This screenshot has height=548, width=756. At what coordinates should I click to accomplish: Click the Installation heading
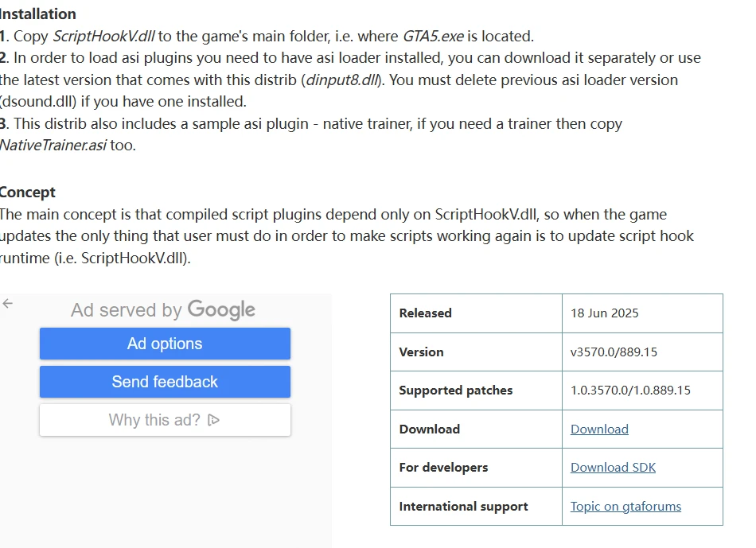click(38, 14)
